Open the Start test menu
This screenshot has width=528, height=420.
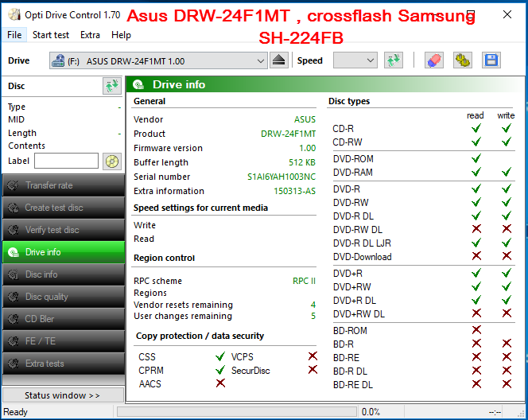(x=51, y=35)
